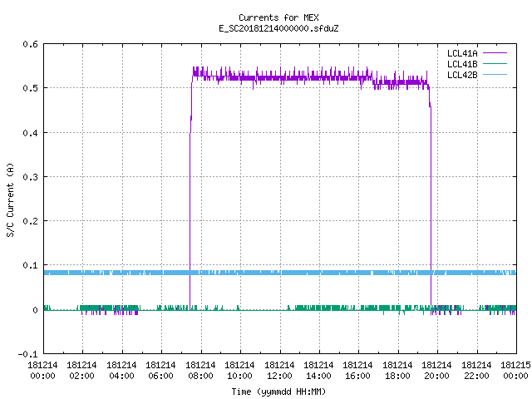Click the 181214 08:00 time tick label

[200, 371]
